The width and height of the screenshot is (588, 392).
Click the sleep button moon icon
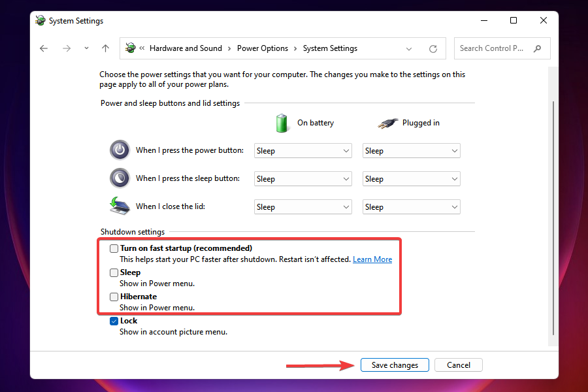pyautogui.click(x=120, y=178)
